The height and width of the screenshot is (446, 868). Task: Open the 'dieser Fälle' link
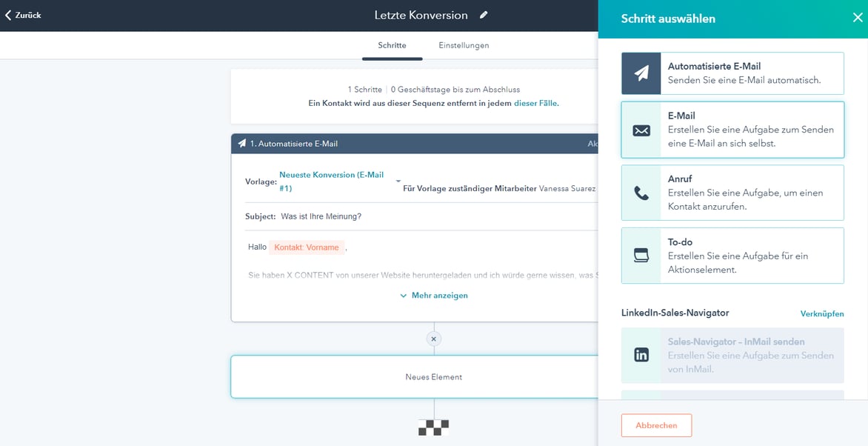[535, 103]
